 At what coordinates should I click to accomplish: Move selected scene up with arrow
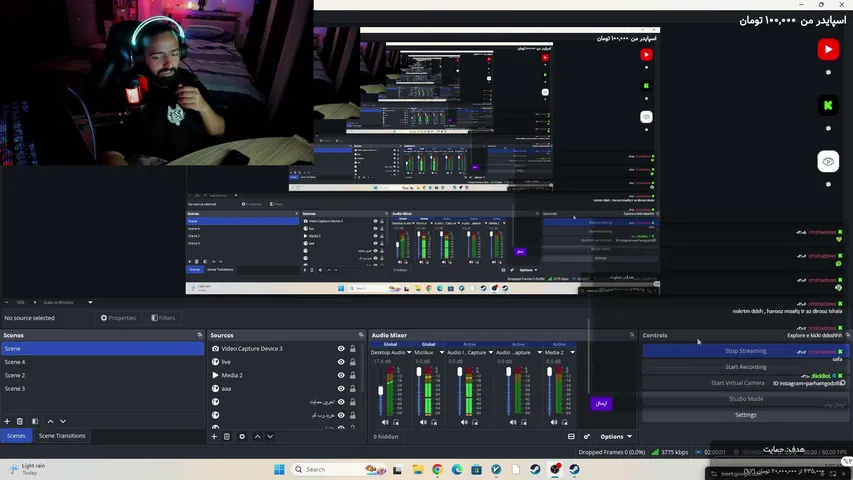pos(51,421)
